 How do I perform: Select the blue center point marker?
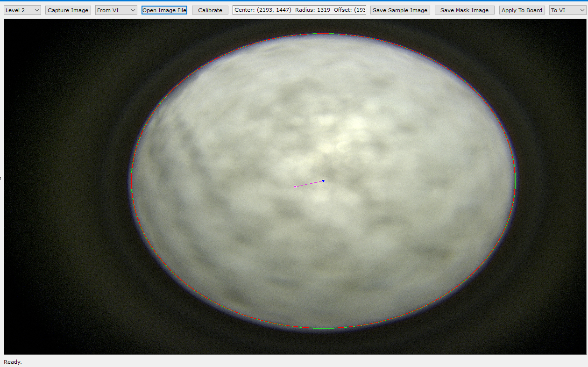pyautogui.click(x=323, y=181)
